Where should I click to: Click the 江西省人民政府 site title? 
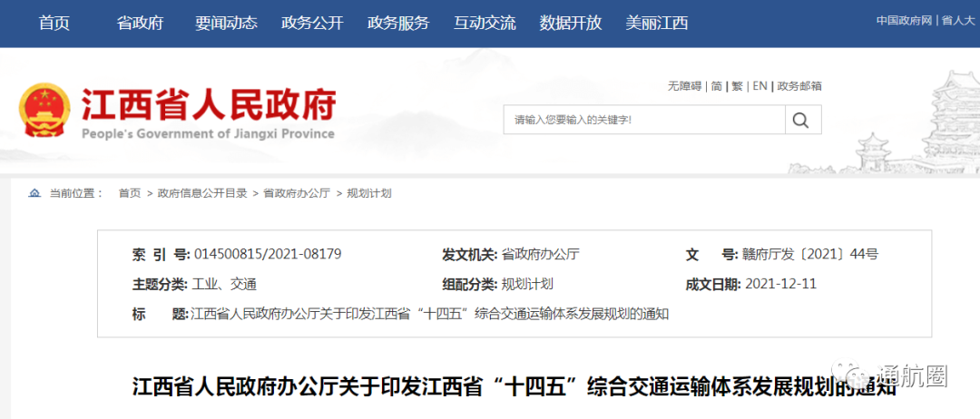coord(210,104)
